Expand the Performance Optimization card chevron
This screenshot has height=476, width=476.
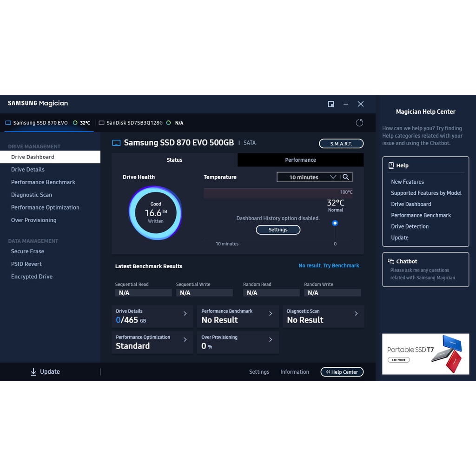185,340
